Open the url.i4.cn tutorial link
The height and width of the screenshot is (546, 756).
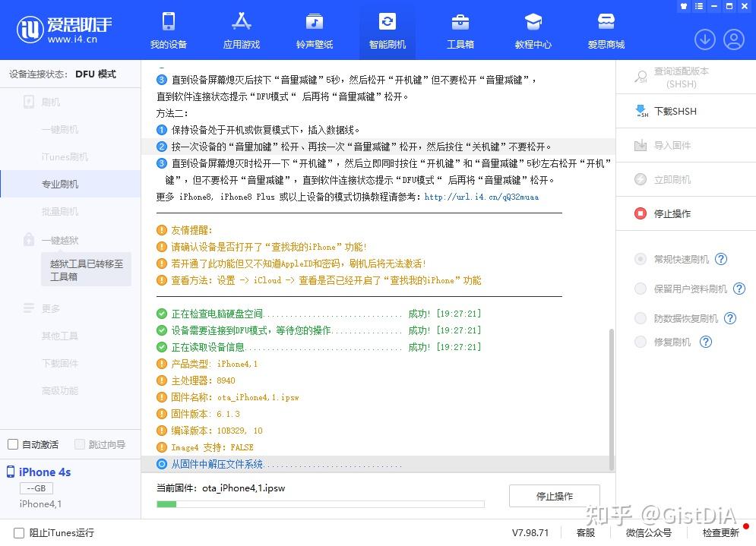[x=481, y=197]
